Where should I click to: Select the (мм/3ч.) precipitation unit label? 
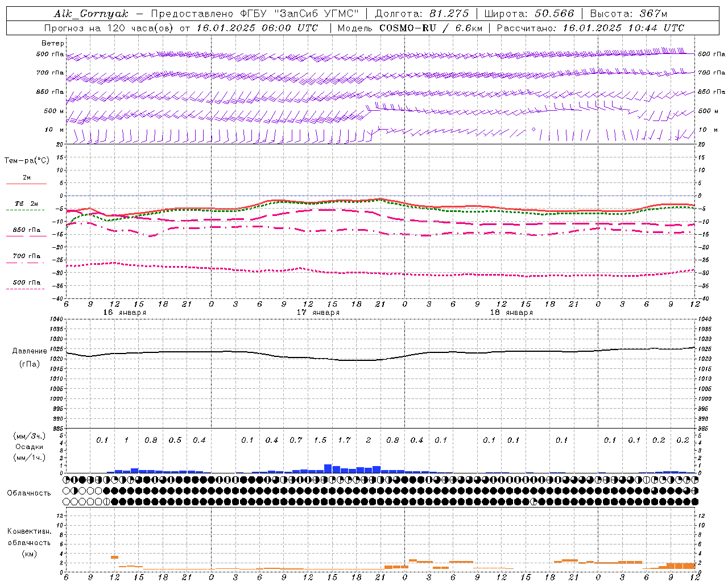[x=29, y=436]
